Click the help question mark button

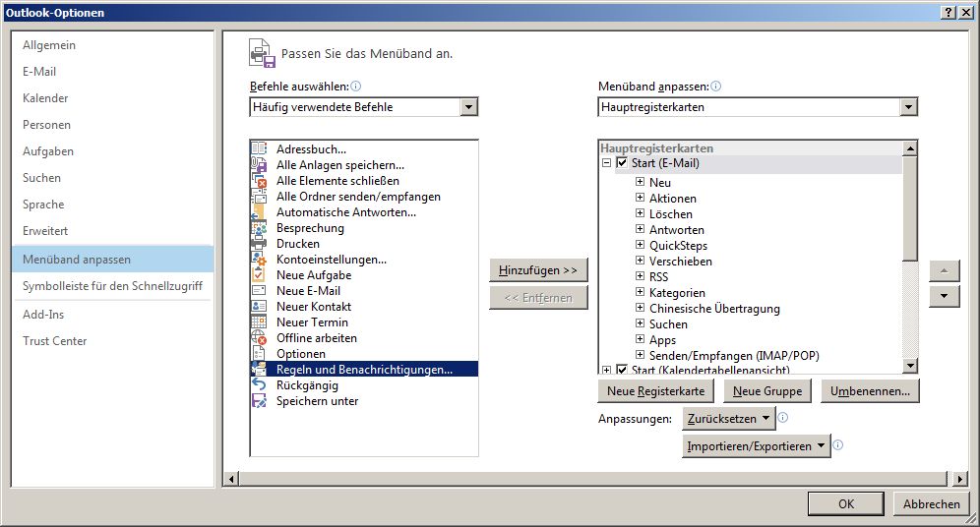tap(949, 12)
